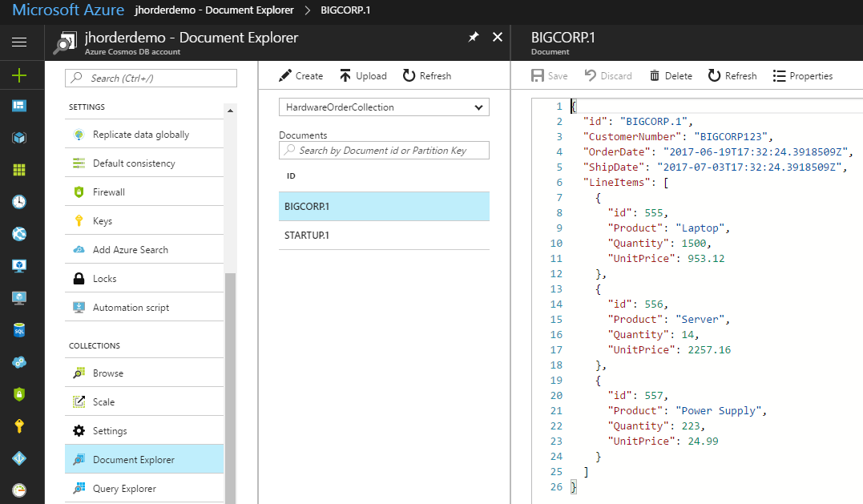
Task: Click the "UnitPrice": 24.99 line
Action: 663,442
